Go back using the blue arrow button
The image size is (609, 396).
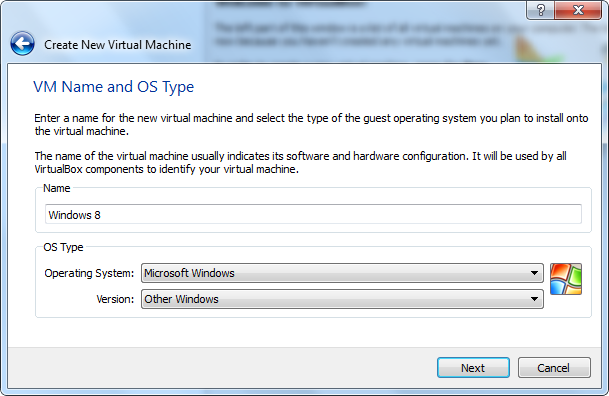pyautogui.click(x=23, y=43)
